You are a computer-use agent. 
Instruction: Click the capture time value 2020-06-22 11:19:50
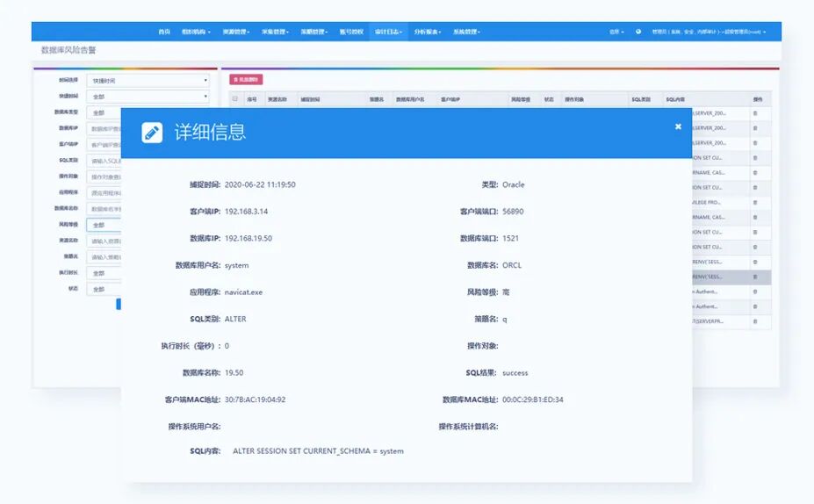click(x=260, y=184)
